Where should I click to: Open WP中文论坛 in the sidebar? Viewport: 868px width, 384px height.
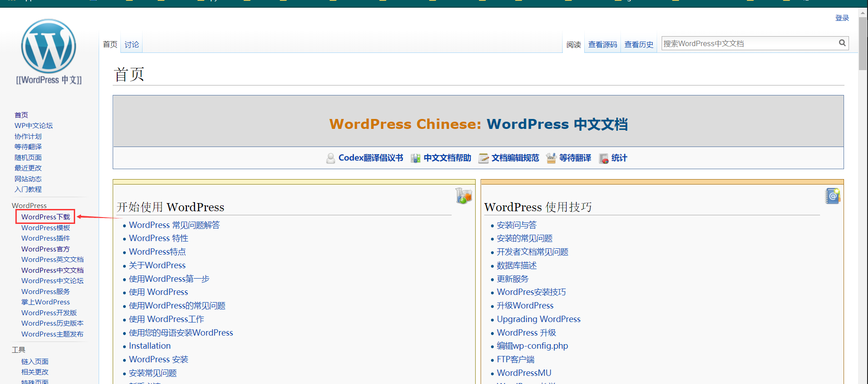[x=33, y=126]
